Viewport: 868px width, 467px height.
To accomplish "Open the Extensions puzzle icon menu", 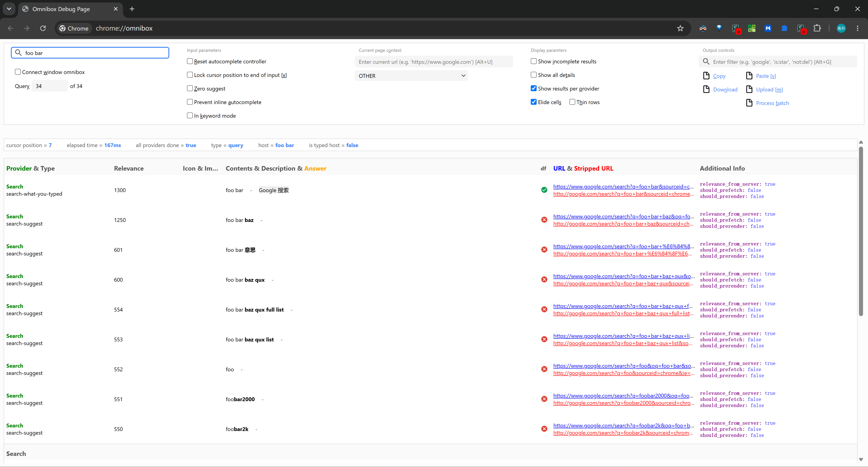I will tap(817, 28).
